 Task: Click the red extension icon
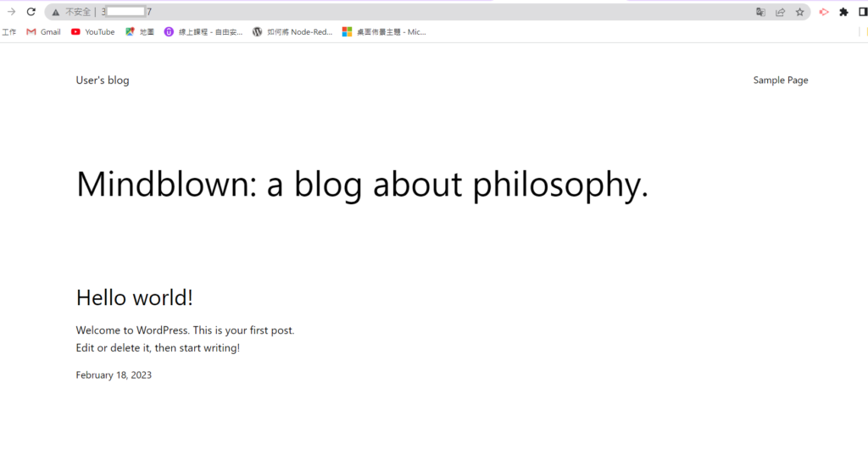822,13
